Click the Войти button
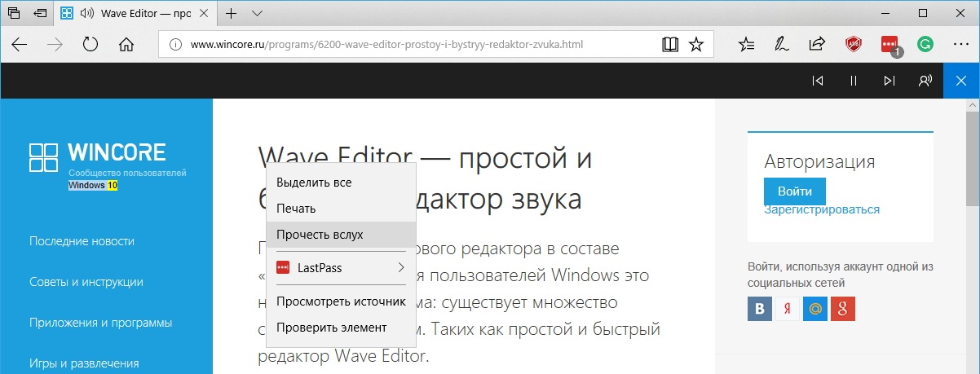Screen dimensions: 980x374 tap(795, 191)
